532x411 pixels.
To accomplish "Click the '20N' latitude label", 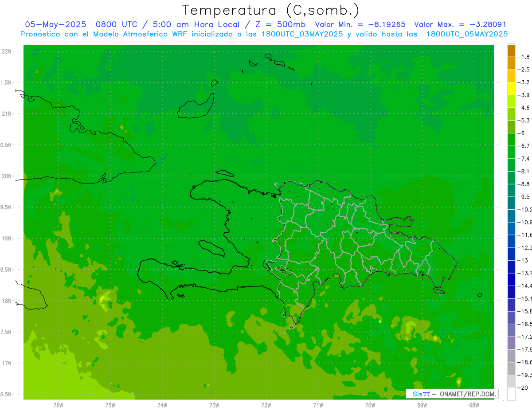I will pyautogui.click(x=7, y=176).
